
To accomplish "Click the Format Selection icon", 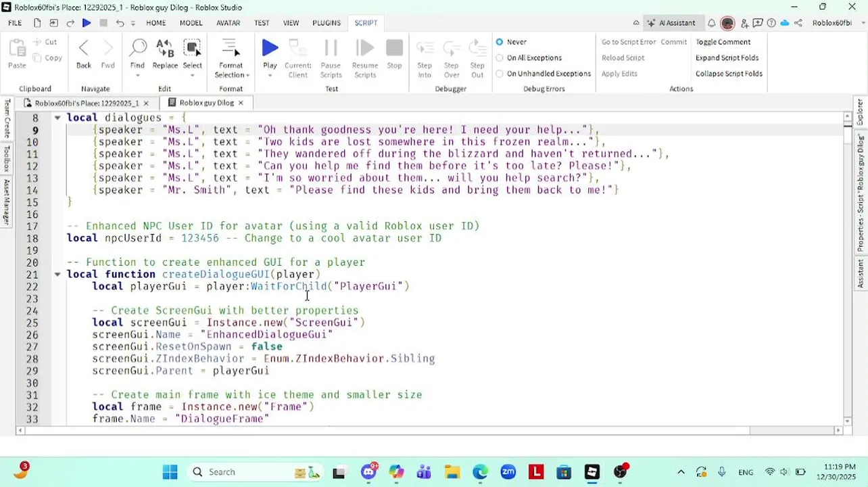I will pos(230,47).
